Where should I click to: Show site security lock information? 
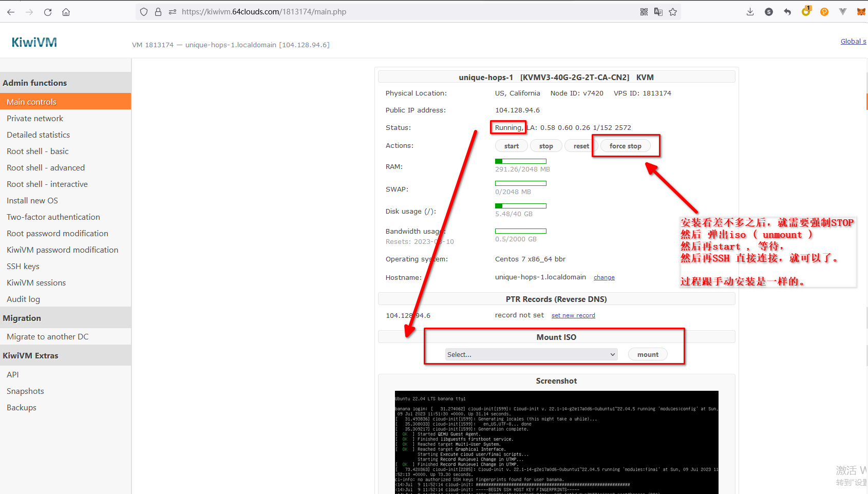click(x=158, y=12)
